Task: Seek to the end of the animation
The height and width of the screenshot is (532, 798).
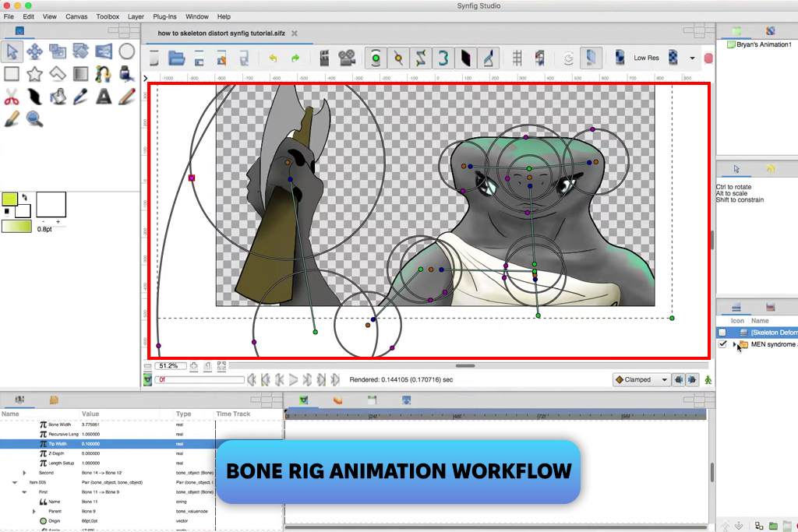Action: click(x=335, y=379)
